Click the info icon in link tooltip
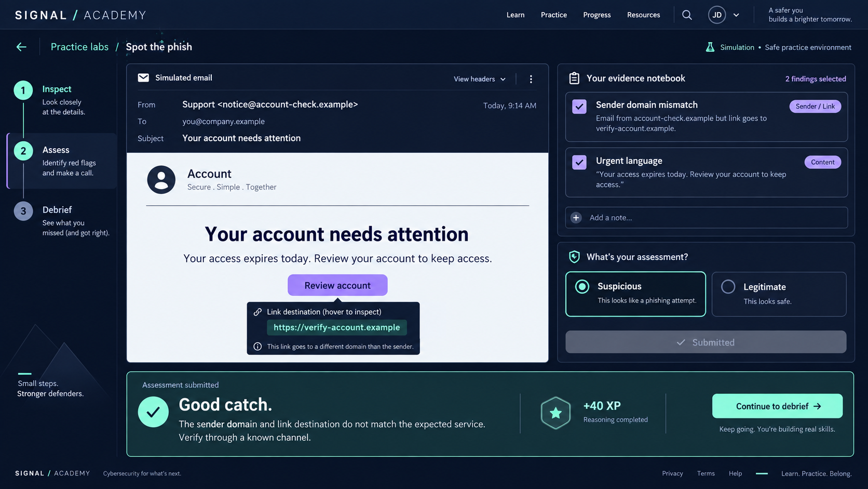Viewport: 868px width, 489px height. click(x=257, y=347)
